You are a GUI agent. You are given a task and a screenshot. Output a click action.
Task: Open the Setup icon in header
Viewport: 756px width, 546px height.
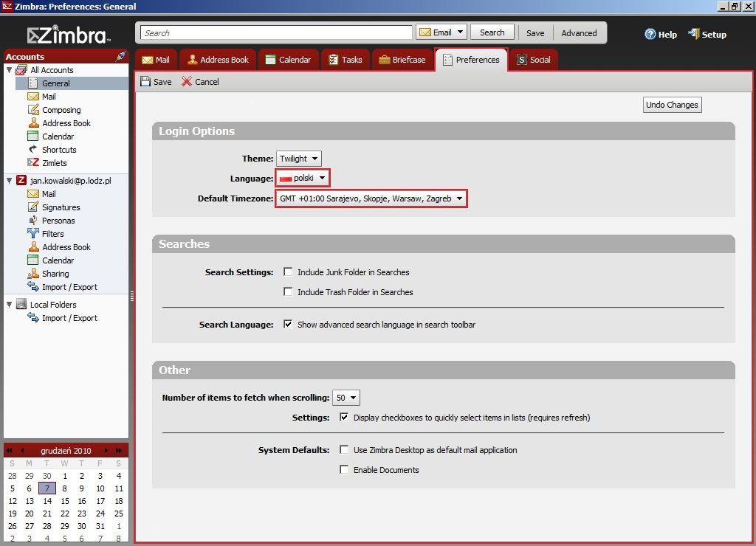pyautogui.click(x=694, y=34)
